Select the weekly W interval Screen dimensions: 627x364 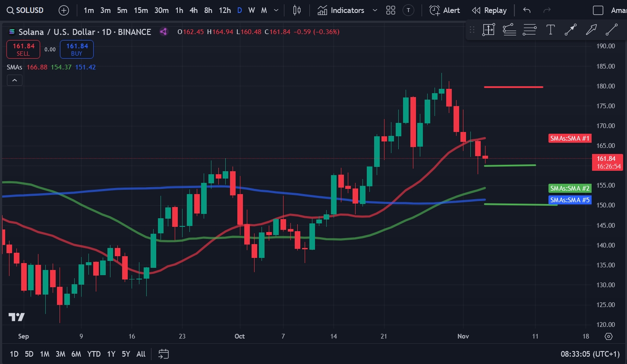pyautogui.click(x=252, y=10)
